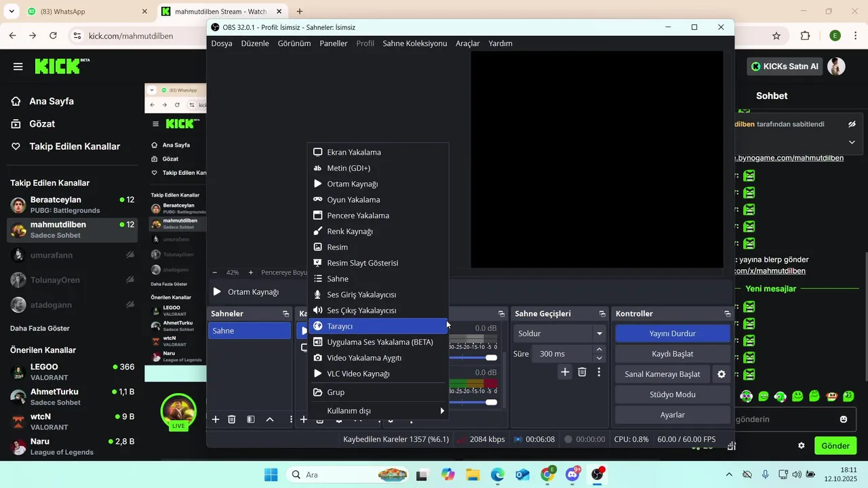Delete the selected scene with trash icon
The image size is (868, 488).
tap(232, 420)
